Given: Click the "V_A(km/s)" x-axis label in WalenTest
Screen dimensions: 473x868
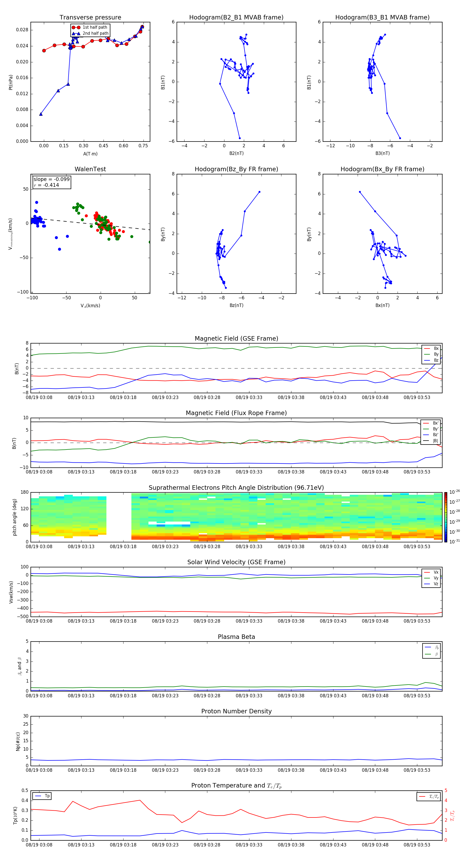Looking at the screenshot, I should point(90,306).
